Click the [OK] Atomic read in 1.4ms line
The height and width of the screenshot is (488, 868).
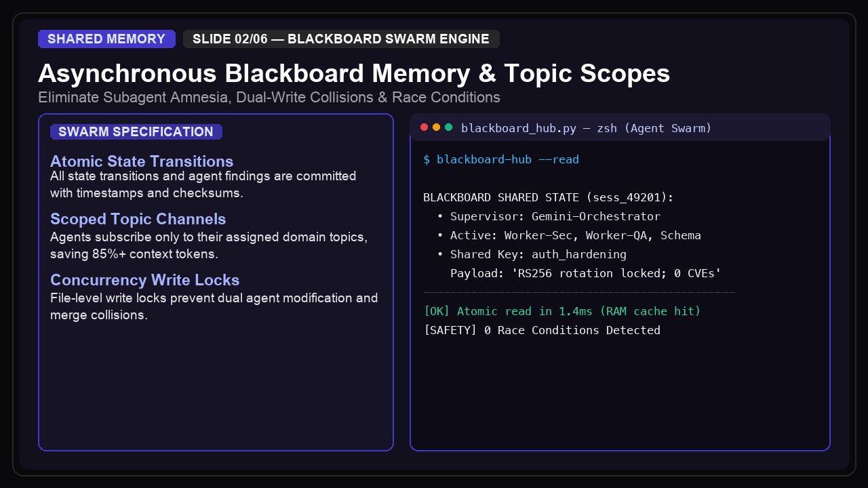[x=562, y=312]
